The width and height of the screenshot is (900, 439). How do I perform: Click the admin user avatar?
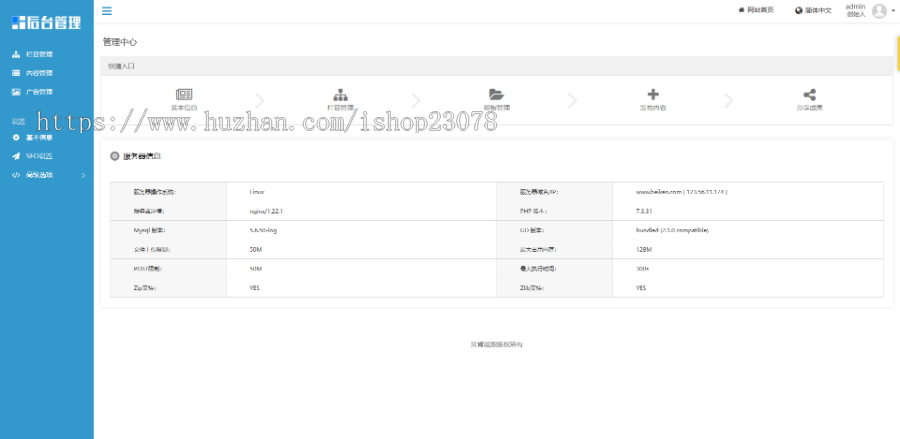click(879, 10)
